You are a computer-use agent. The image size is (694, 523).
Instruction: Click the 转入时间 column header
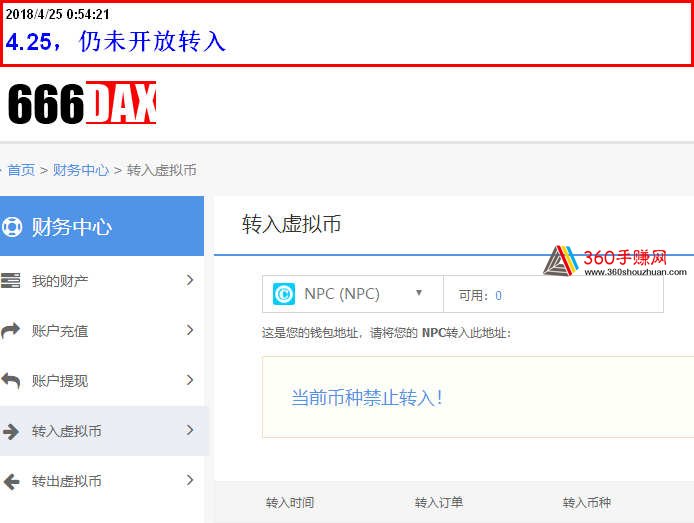tap(290, 503)
